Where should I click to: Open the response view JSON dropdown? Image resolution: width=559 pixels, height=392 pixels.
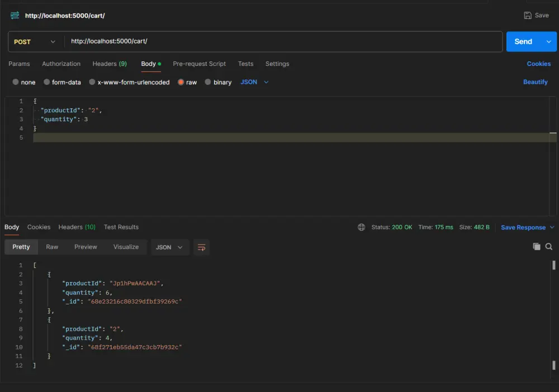click(170, 246)
